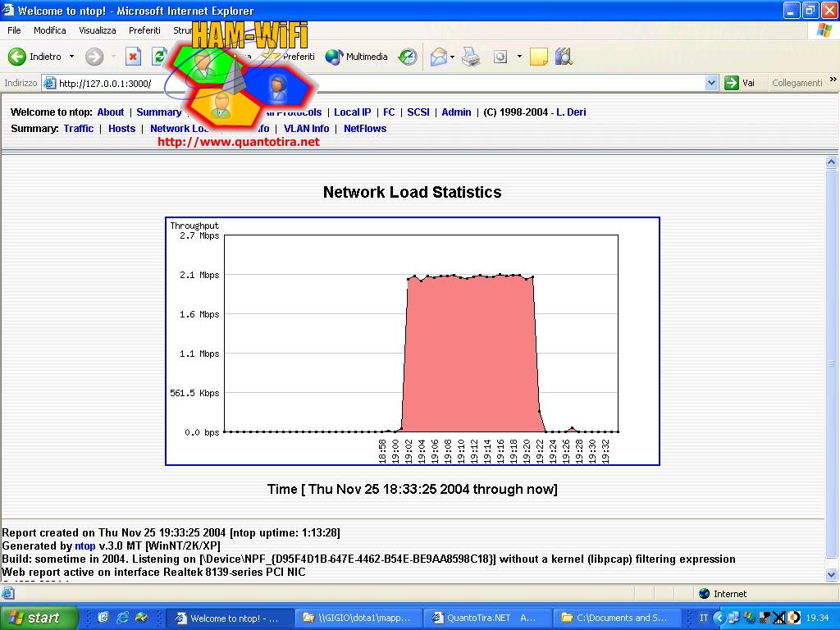Follow the L. Deri author link
Viewport: 840px width, 630px height.
pyautogui.click(x=571, y=112)
